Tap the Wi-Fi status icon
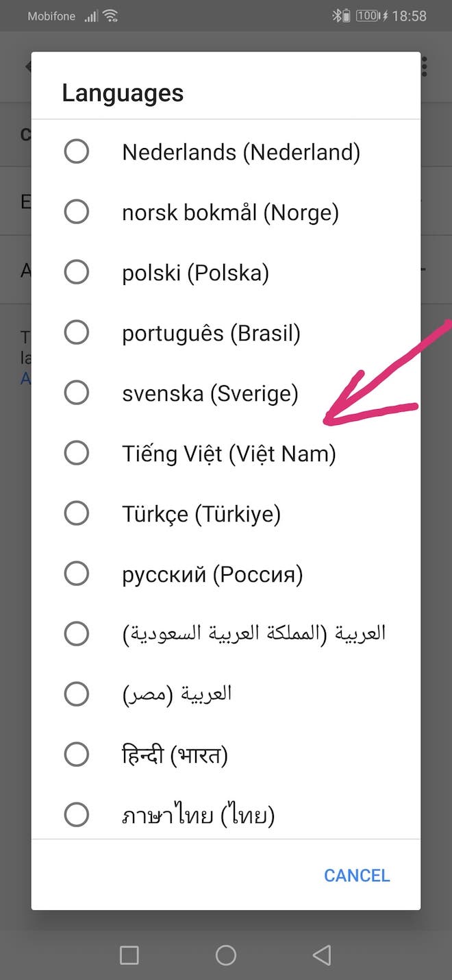Viewport: 452px width, 980px height. pos(110,16)
